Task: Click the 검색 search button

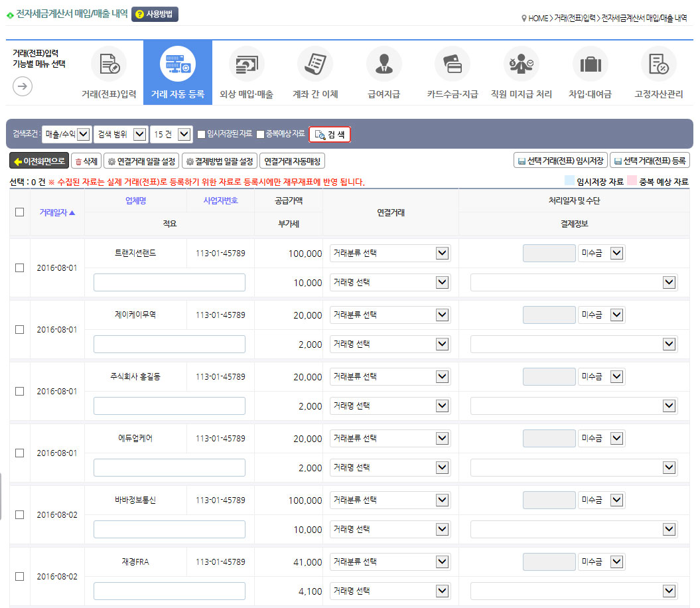Action: (x=330, y=135)
